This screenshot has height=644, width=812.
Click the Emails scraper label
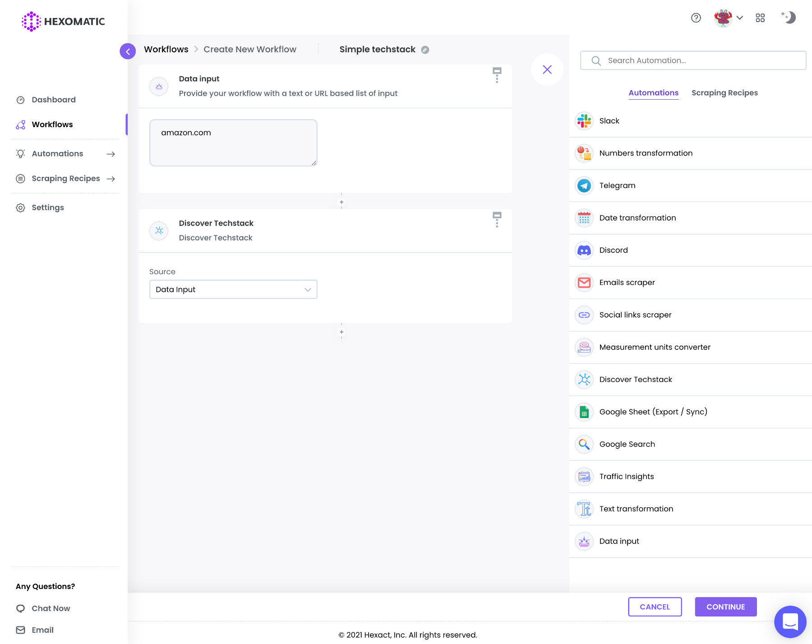pyautogui.click(x=627, y=283)
